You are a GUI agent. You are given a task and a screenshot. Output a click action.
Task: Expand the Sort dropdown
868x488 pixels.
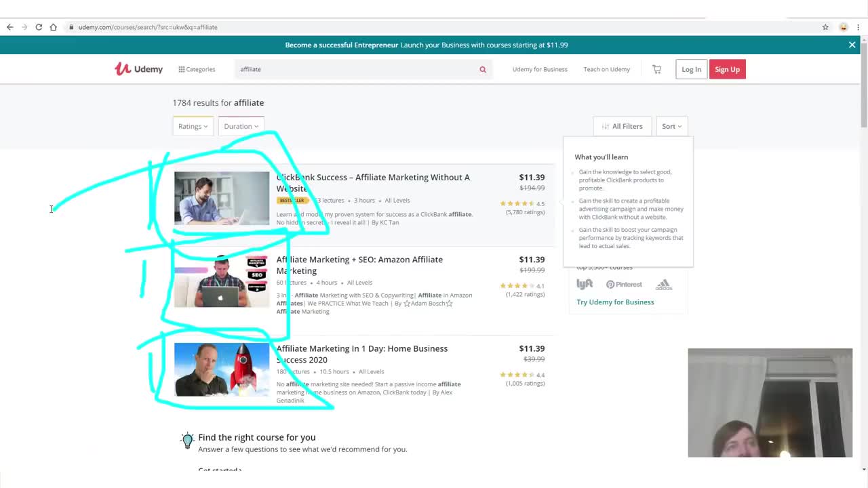pyautogui.click(x=672, y=126)
